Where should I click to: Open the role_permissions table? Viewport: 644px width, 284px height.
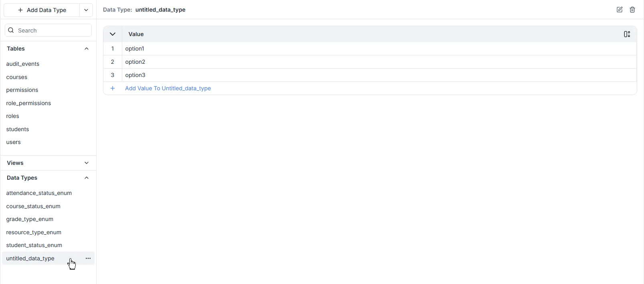(x=28, y=103)
